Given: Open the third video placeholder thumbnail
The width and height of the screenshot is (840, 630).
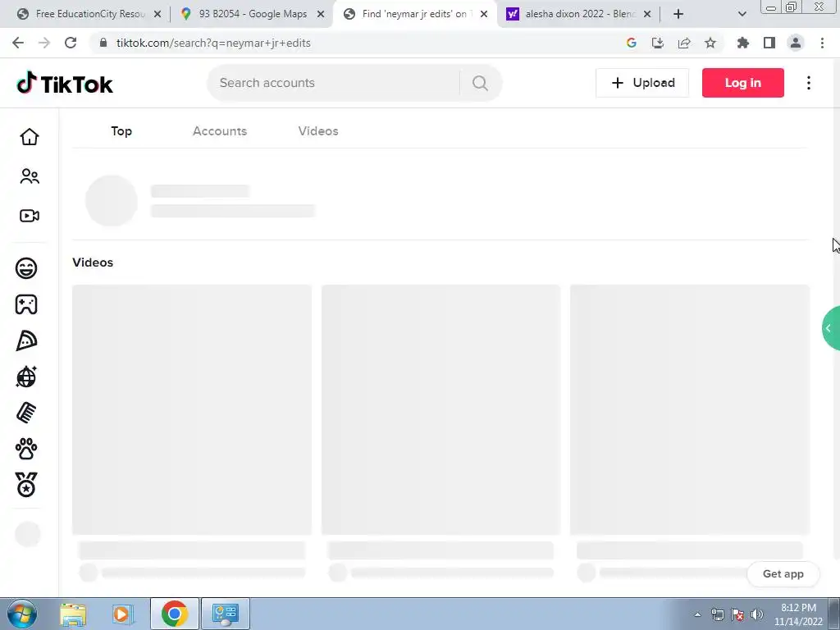Looking at the screenshot, I should click(690, 410).
